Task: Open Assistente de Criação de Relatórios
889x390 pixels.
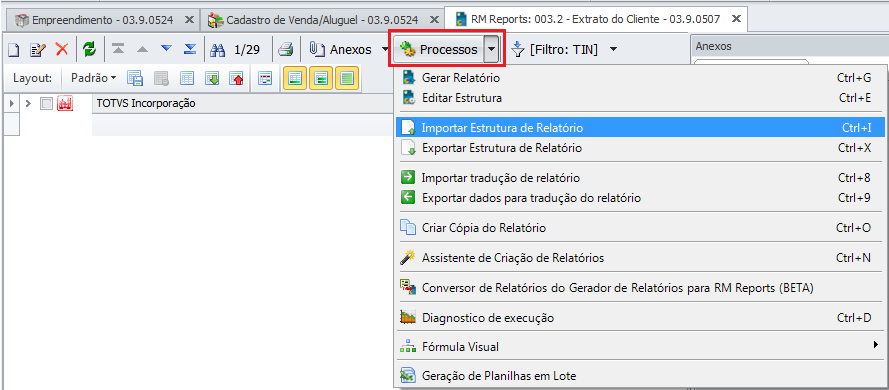Action: (x=640, y=258)
